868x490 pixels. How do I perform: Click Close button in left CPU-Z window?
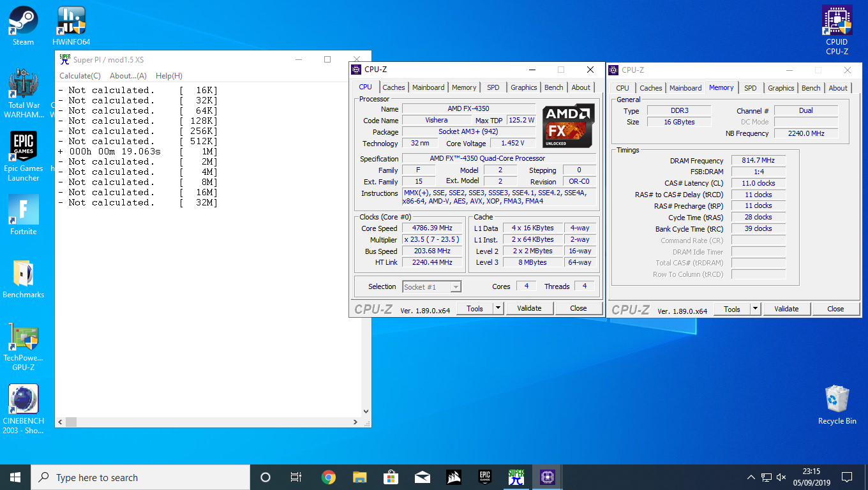click(579, 309)
